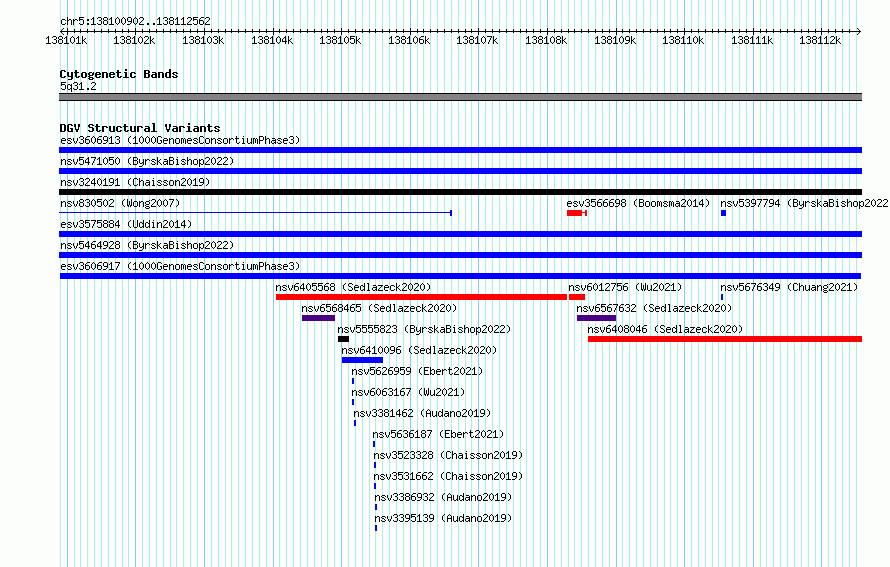The width and height of the screenshot is (890, 567).
Task: Click the DGV Structural Variants track heading
Action: (x=140, y=128)
